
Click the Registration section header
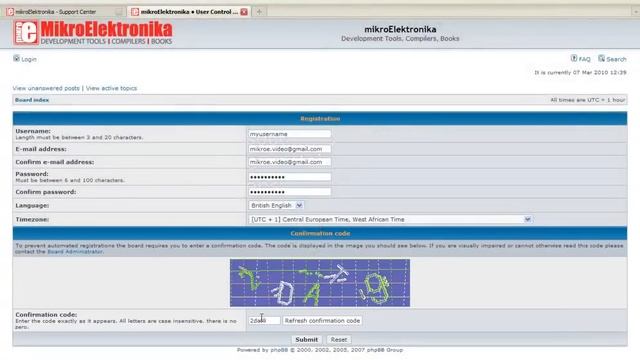(320, 119)
